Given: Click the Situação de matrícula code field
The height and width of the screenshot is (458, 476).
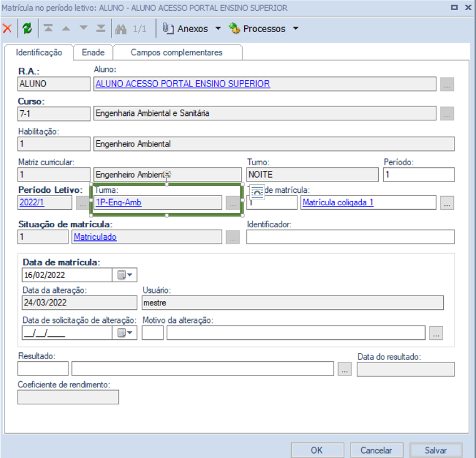Looking at the screenshot, I should (x=43, y=237).
